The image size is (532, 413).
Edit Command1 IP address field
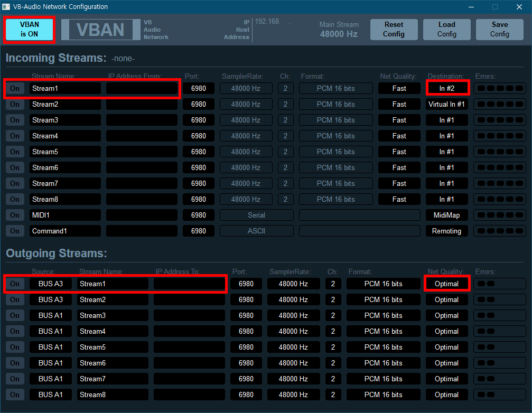tap(142, 231)
